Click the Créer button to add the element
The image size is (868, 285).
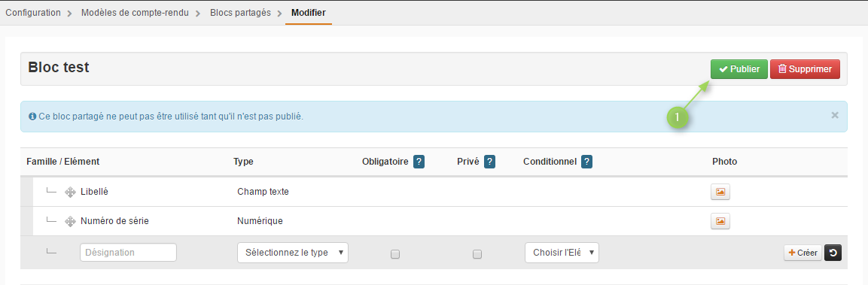click(803, 253)
